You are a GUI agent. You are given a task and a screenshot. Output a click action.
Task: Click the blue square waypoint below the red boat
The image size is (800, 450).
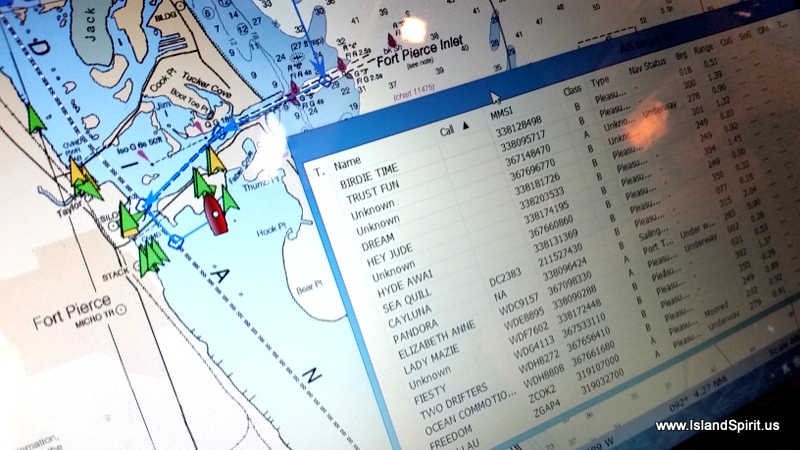click(176, 241)
